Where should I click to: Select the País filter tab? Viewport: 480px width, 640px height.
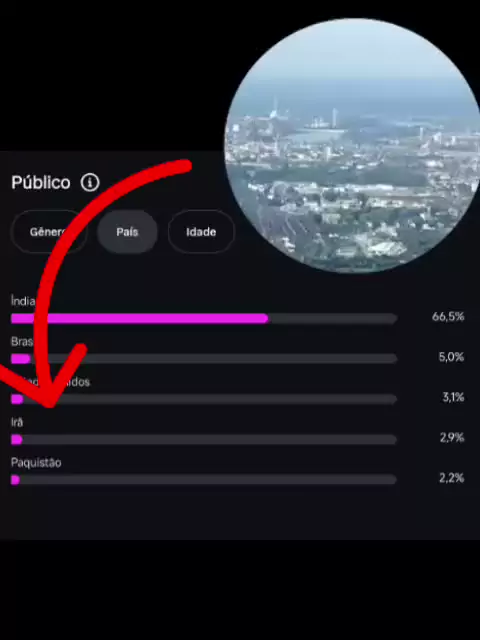pos(127,232)
